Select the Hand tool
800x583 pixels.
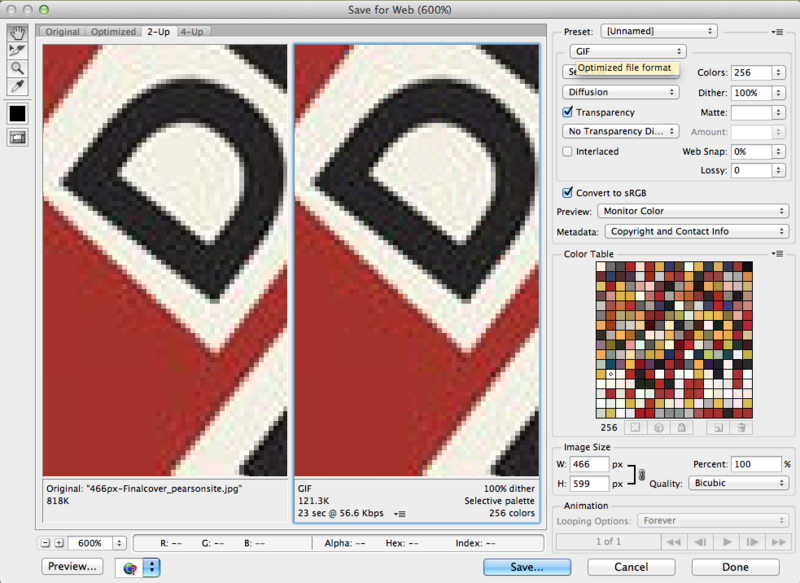17,33
